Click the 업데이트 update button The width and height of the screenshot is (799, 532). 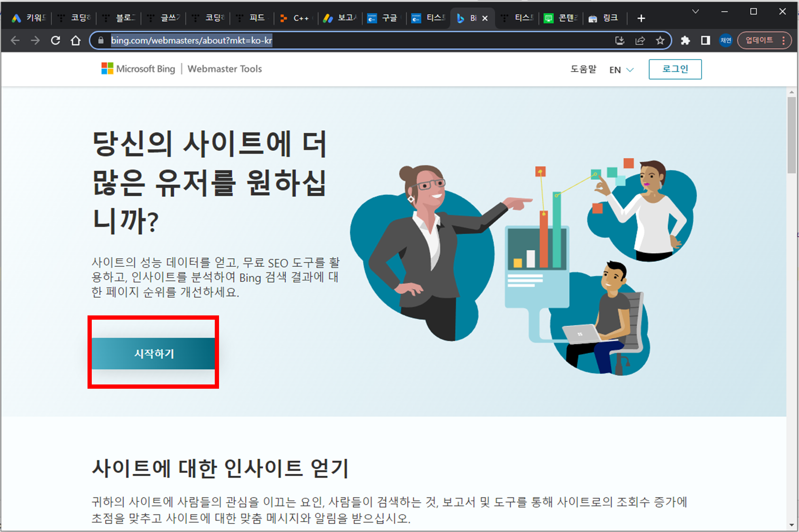(759, 41)
